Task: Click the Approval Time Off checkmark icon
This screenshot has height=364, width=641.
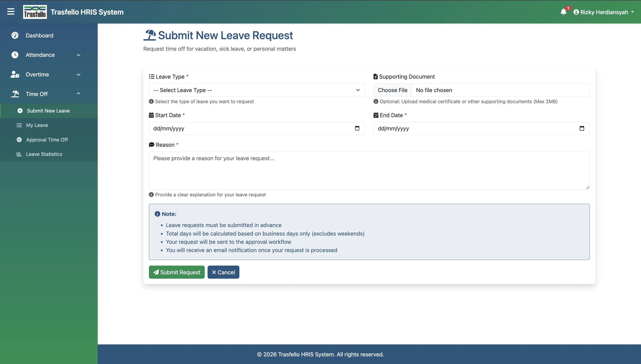Action: pos(19,140)
